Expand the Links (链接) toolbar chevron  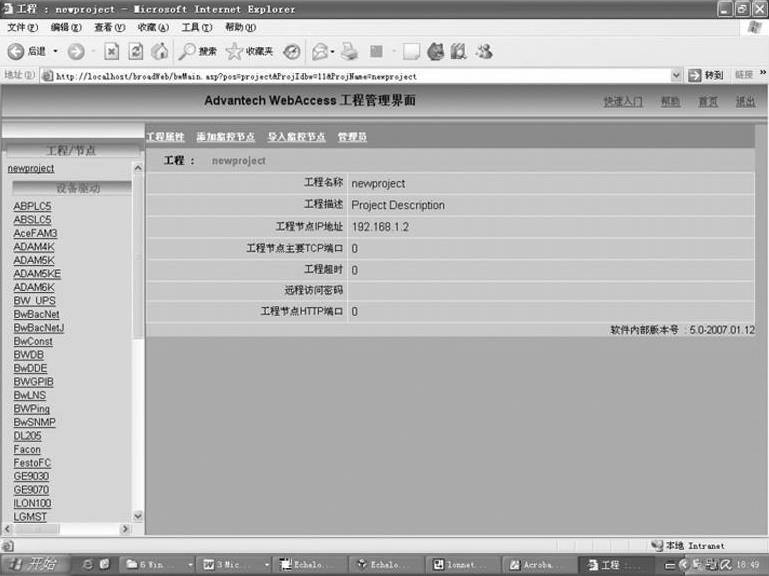(x=763, y=73)
